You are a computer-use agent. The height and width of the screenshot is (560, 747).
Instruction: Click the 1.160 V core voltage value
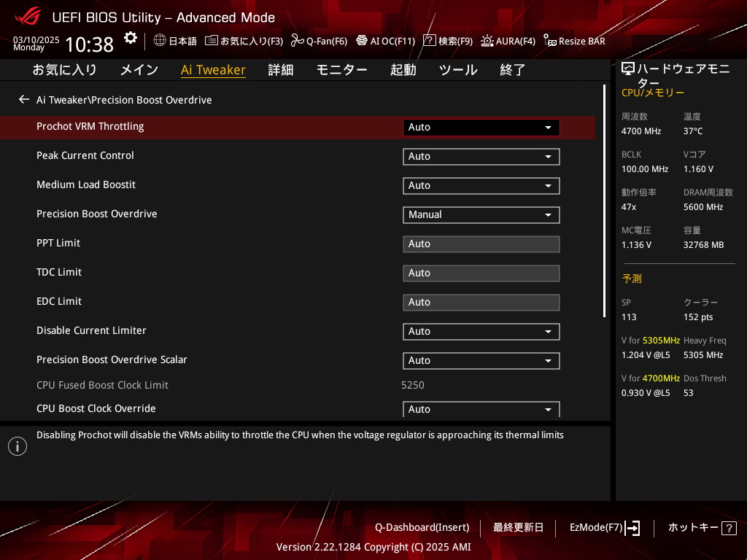point(698,169)
